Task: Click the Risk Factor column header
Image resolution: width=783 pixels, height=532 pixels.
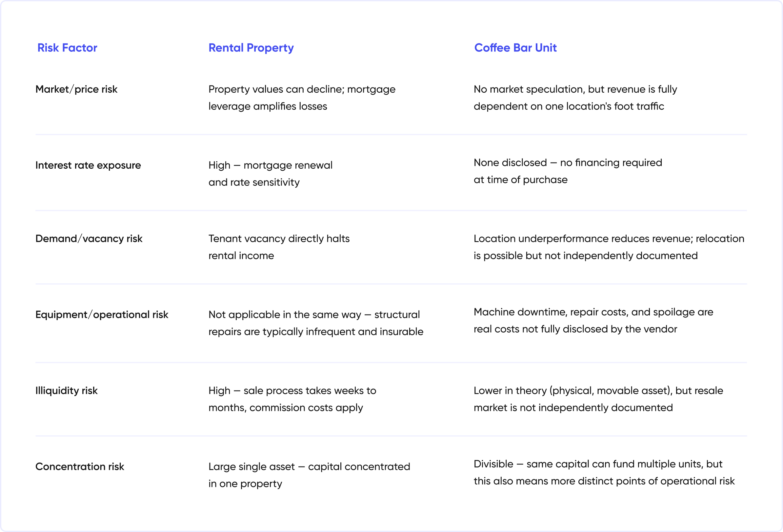Action: point(67,48)
